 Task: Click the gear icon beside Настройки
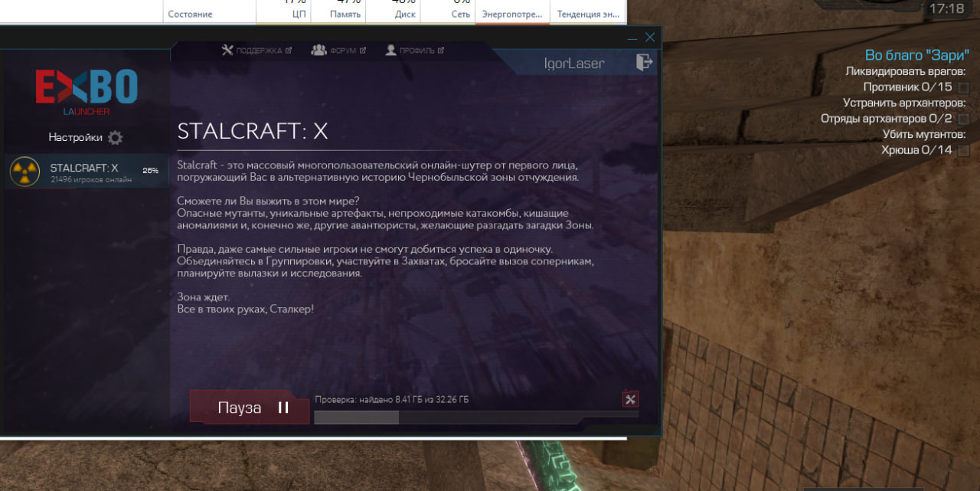pos(115,138)
